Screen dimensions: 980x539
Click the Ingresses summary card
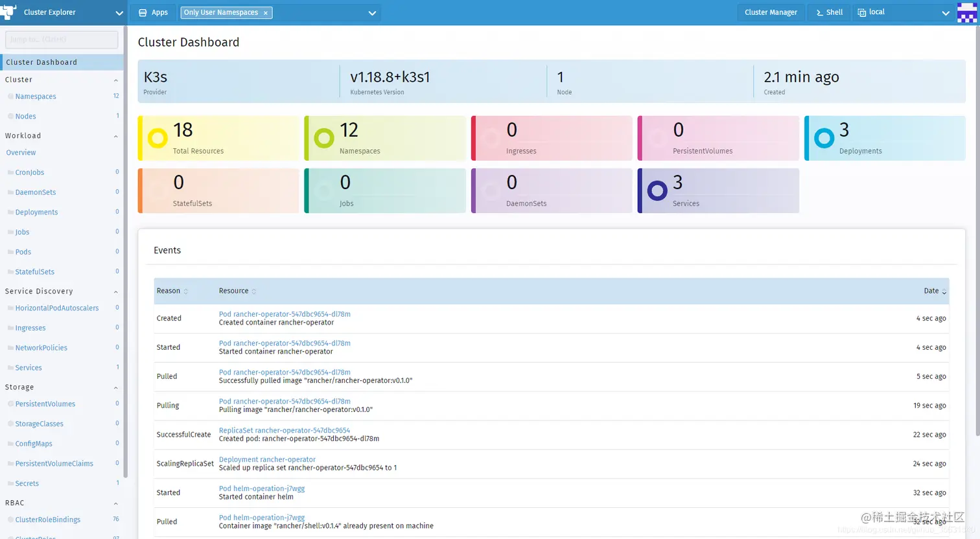pyautogui.click(x=552, y=139)
